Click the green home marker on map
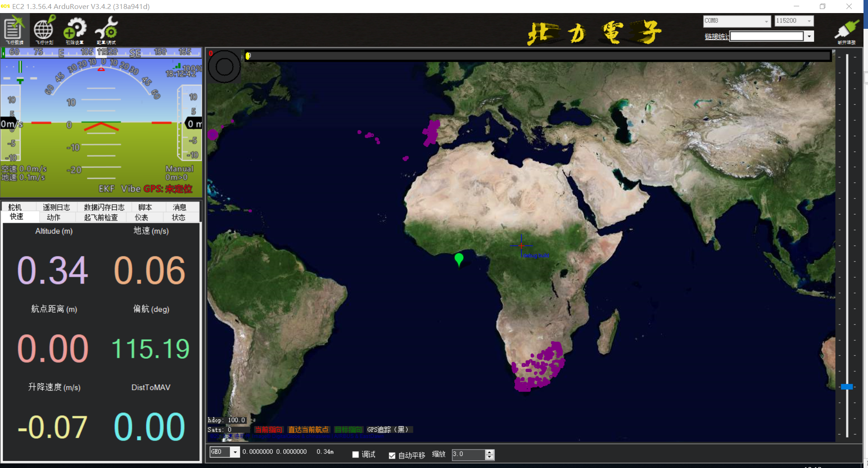Screen dimensions: 868x468 click(459, 259)
